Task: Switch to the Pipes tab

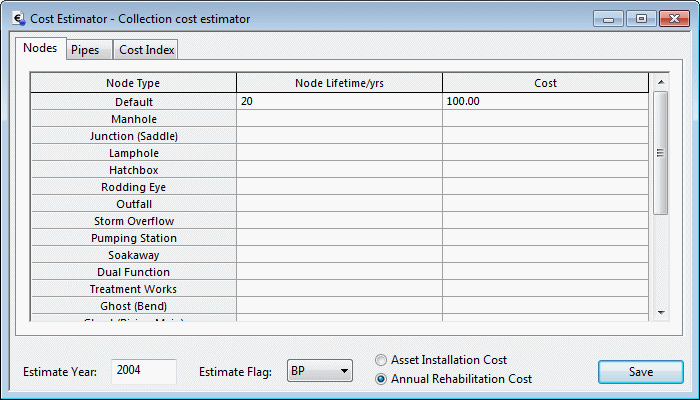Action: point(85,50)
